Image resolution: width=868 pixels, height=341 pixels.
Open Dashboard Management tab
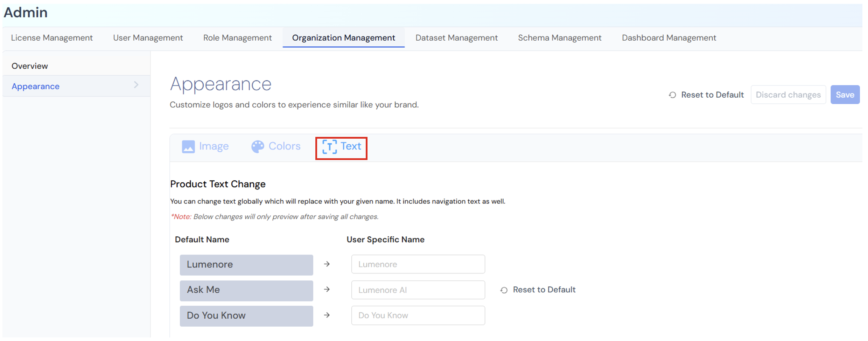click(x=669, y=38)
